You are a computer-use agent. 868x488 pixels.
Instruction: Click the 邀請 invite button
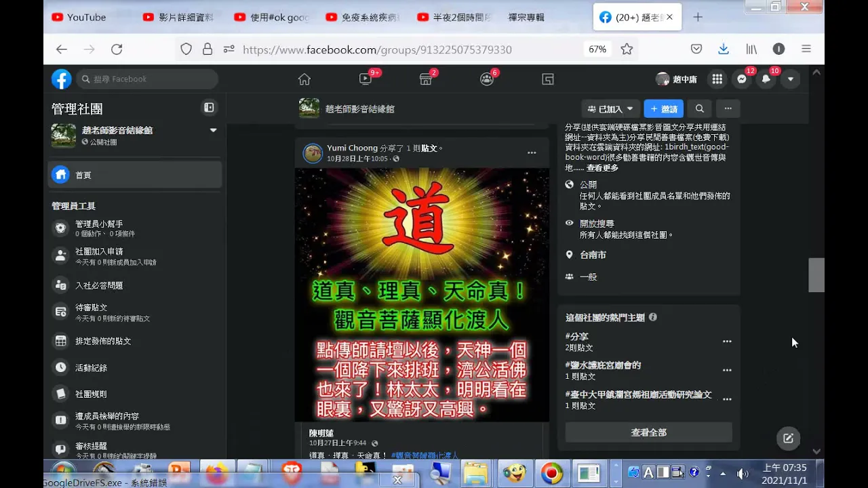click(x=663, y=108)
